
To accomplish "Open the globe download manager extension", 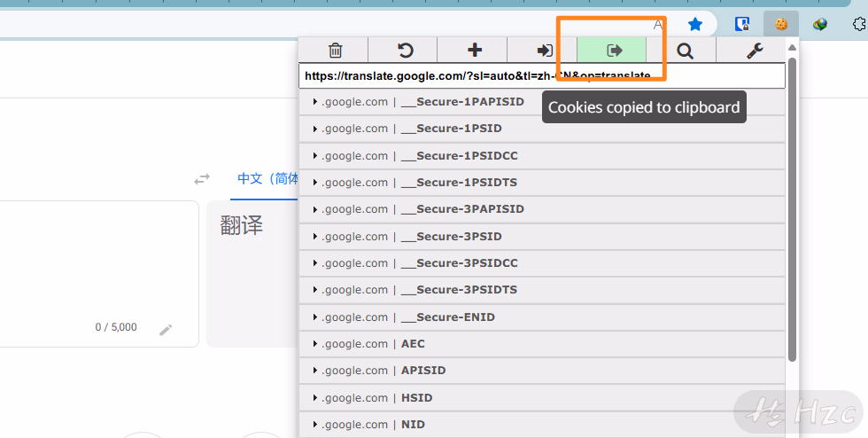I will pos(820,25).
